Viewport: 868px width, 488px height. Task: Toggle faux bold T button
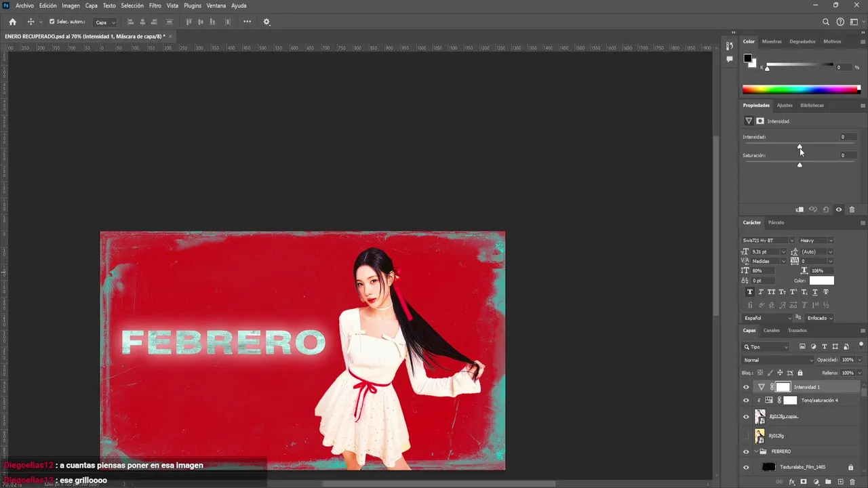749,292
